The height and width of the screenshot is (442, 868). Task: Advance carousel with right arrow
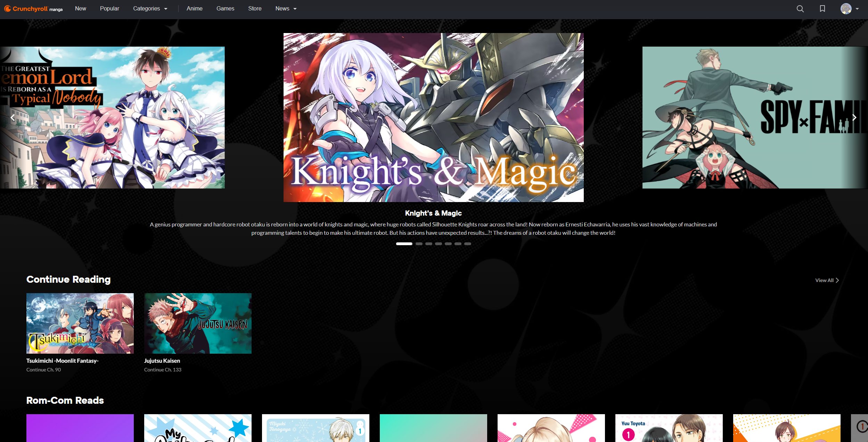point(854,118)
